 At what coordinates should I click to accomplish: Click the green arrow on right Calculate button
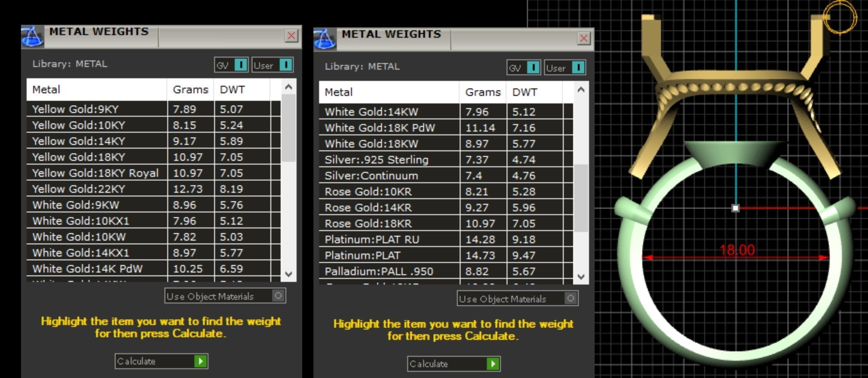click(493, 364)
